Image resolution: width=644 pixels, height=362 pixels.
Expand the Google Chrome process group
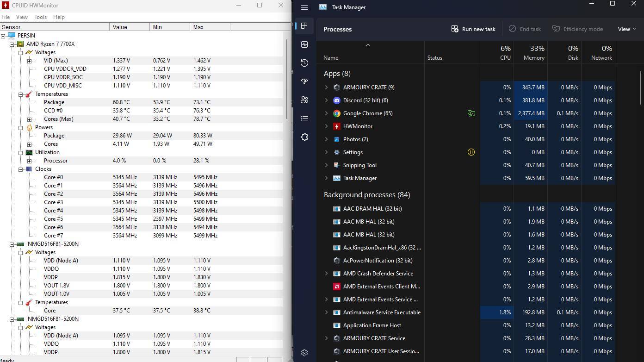[327, 113]
